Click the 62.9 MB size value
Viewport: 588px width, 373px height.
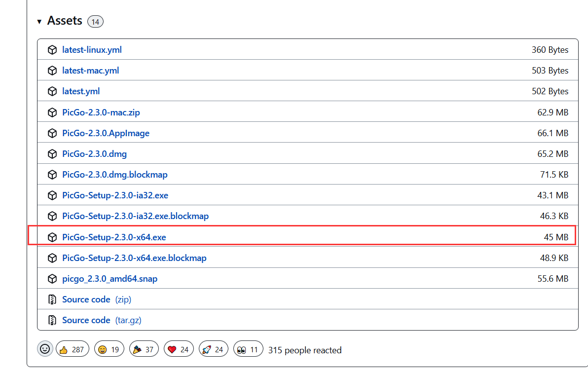point(553,112)
